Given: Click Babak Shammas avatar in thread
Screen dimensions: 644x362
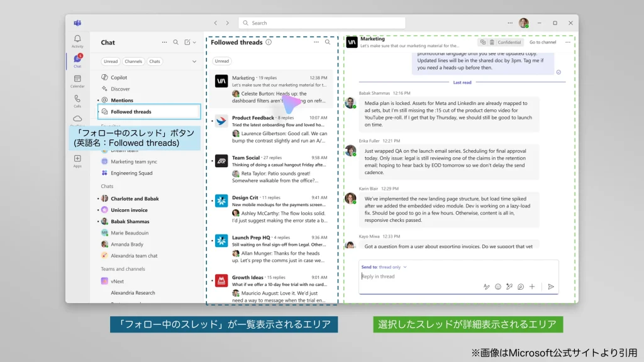Looking at the screenshot, I should tap(350, 102).
